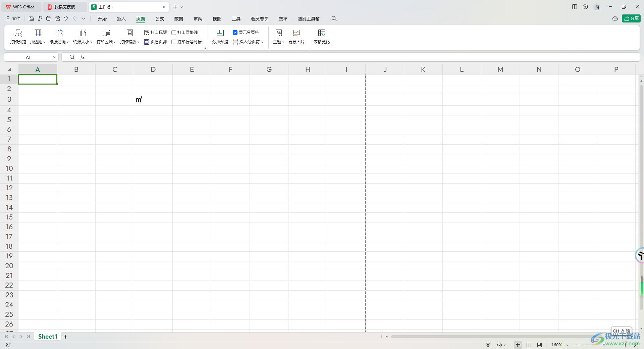The image size is (644, 349).
Task: Open the Tools (工具) tab
Action: click(x=236, y=19)
